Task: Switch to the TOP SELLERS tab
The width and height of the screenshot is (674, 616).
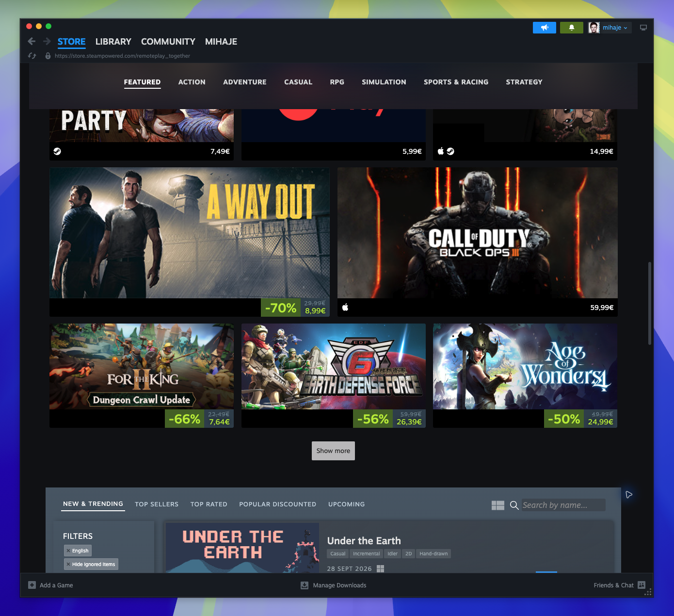Action: pyautogui.click(x=157, y=504)
